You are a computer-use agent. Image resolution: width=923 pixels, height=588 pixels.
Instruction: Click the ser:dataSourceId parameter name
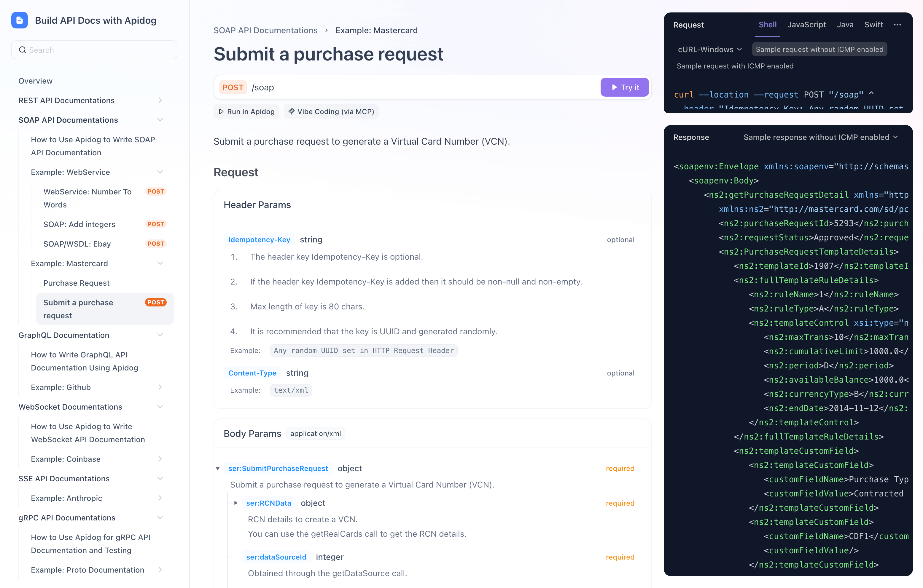(276, 557)
